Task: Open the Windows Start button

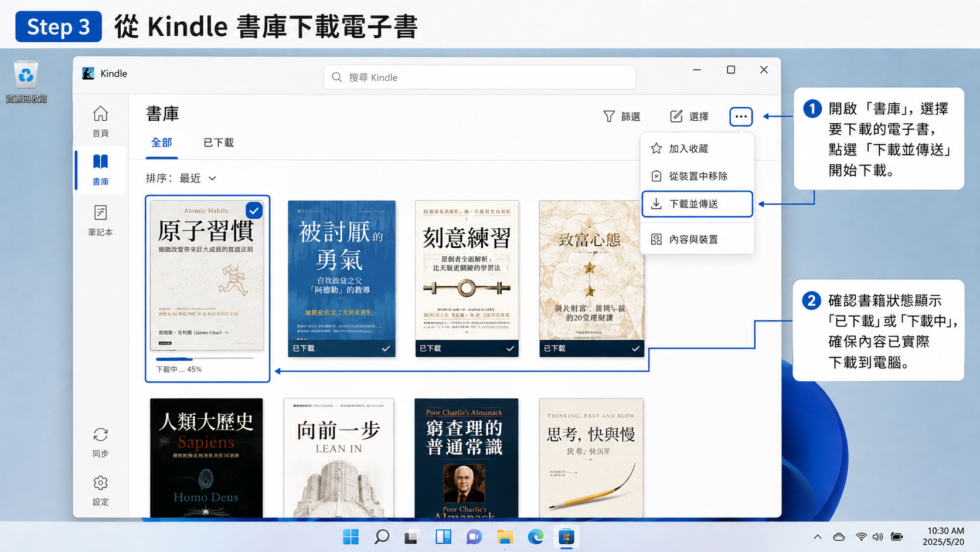Action: click(x=351, y=537)
